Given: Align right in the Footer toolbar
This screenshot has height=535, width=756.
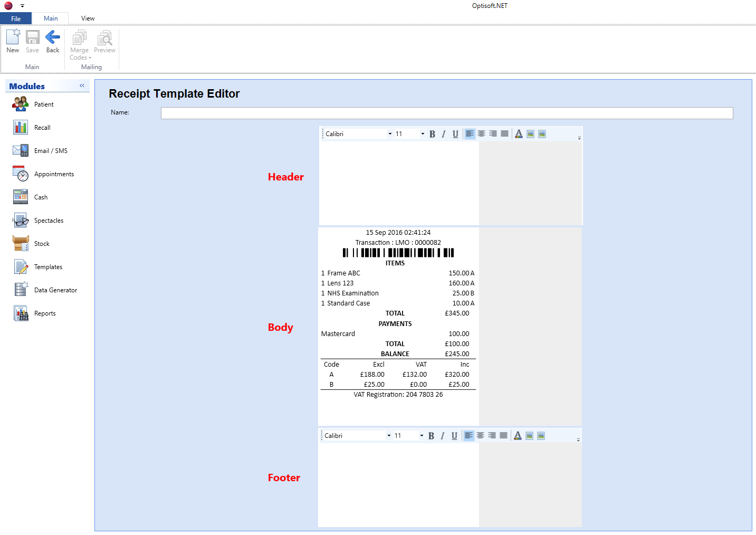Looking at the screenshot, I should (492, 436).
